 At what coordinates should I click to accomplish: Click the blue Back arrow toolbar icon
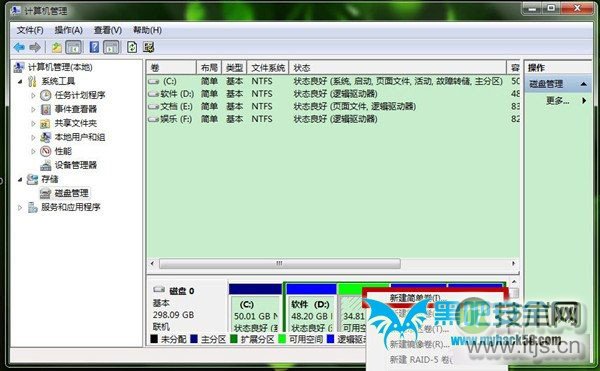tap(19, 47)
